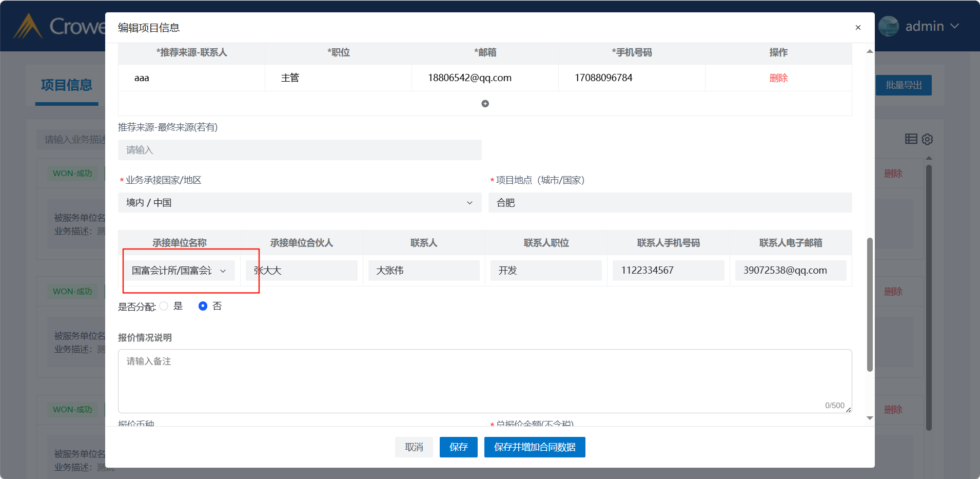Edit the 项目地点 field showing 合肥
This screenshot has width=980, height=479.
point(670,203)
